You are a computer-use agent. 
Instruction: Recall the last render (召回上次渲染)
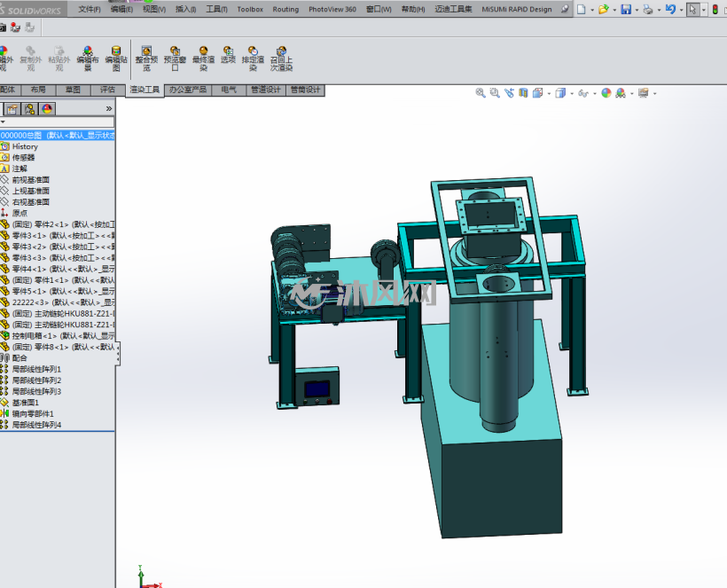tap(281, 59)
